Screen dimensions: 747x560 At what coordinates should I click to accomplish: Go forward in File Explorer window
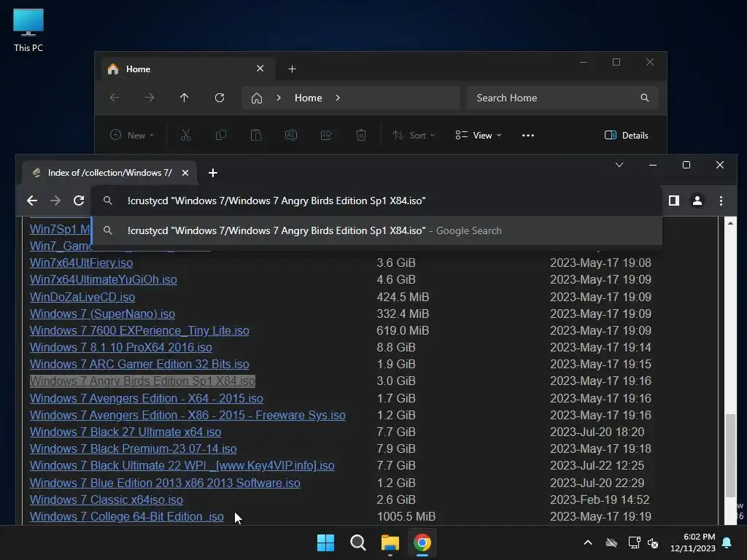(x=149, y=98)
